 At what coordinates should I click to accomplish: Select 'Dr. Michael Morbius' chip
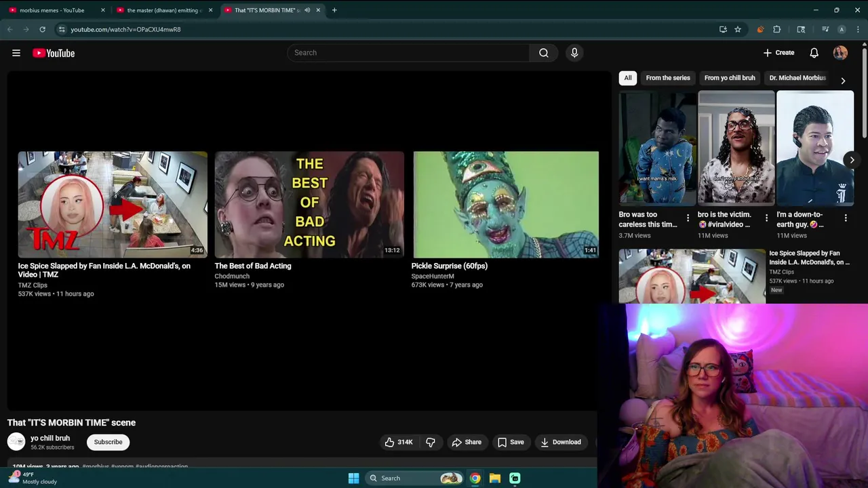[797, 78]
